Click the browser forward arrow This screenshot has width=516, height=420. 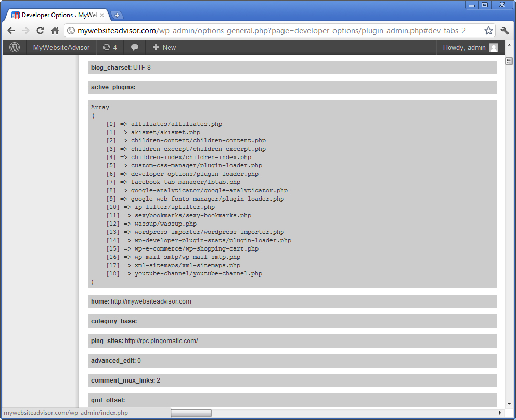click(25, 31)
